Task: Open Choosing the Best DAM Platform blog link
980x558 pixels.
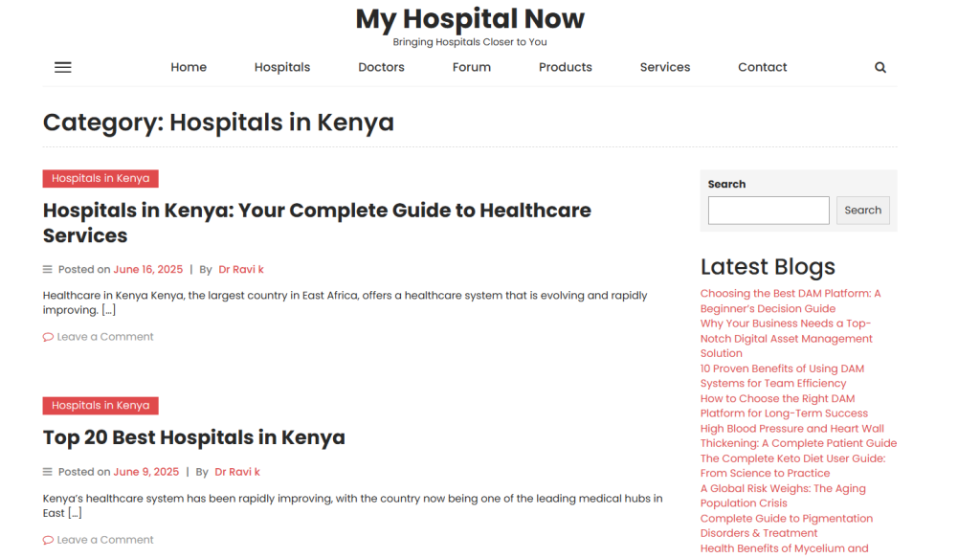Action: pos(791,301)
